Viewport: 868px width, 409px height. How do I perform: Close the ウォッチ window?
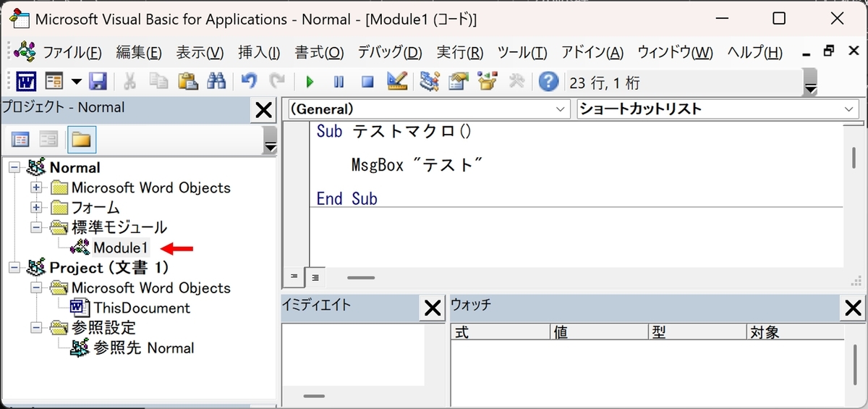(854, 309)
